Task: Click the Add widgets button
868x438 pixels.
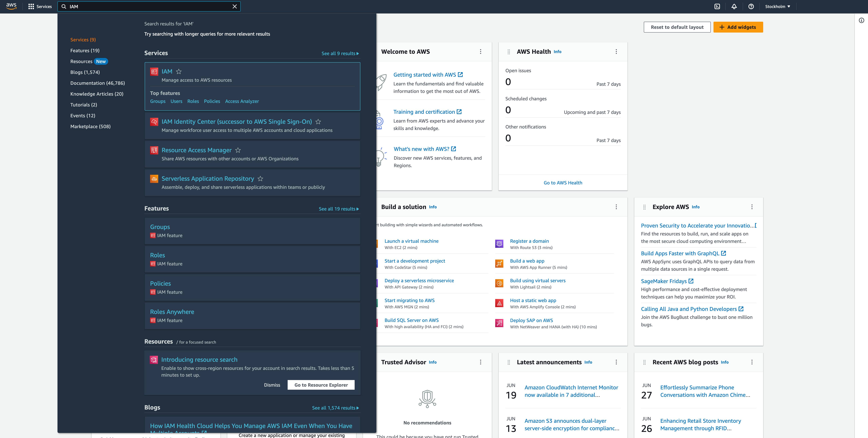Action: point(738,27)
